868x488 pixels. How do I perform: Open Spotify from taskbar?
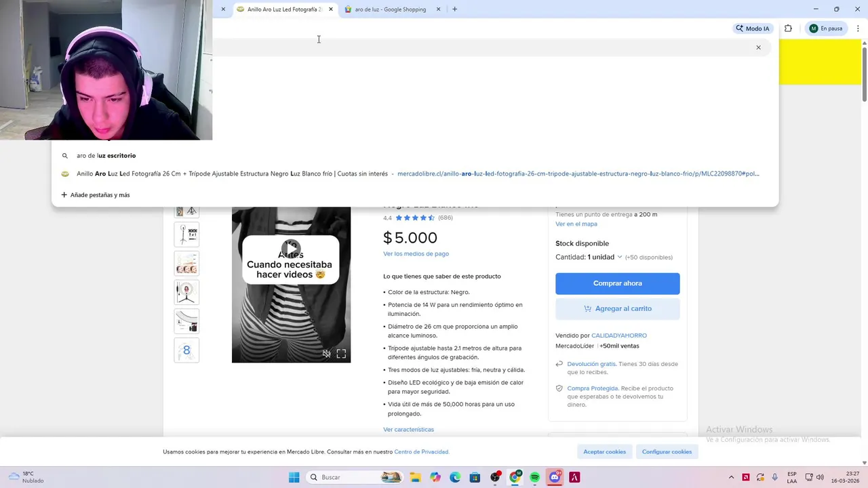pyautogui.click(x=534, y=477)
